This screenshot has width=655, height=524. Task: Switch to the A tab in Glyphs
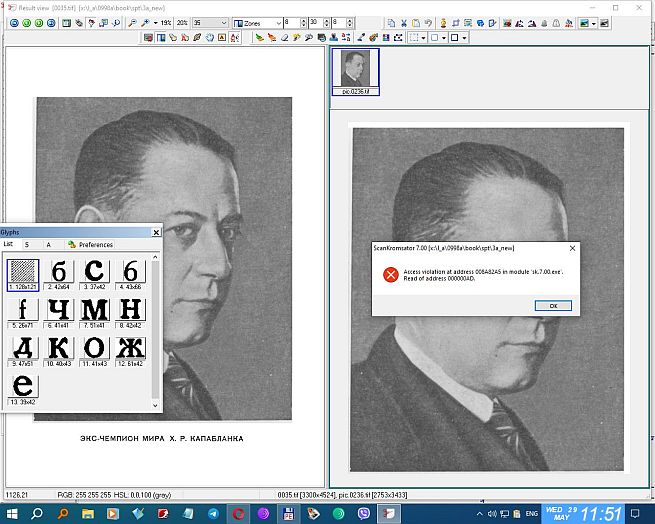point(48,244)
